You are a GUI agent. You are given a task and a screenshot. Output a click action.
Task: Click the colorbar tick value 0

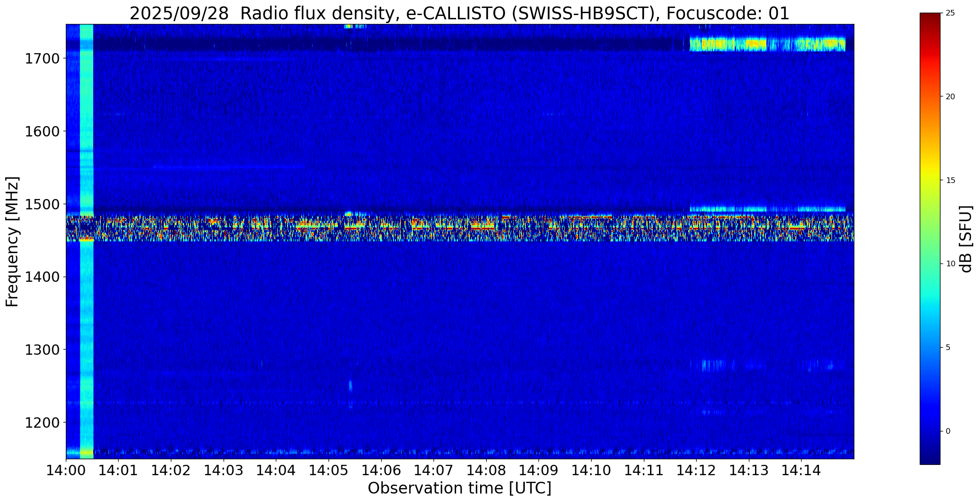(x=948, y=431)
